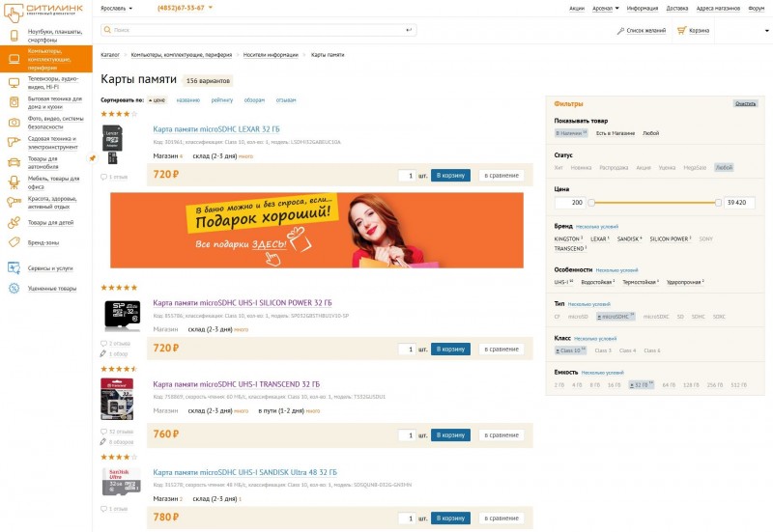
Task: Toggle 32 ГБ capacity filter
Action: click(x=641, y=384)
